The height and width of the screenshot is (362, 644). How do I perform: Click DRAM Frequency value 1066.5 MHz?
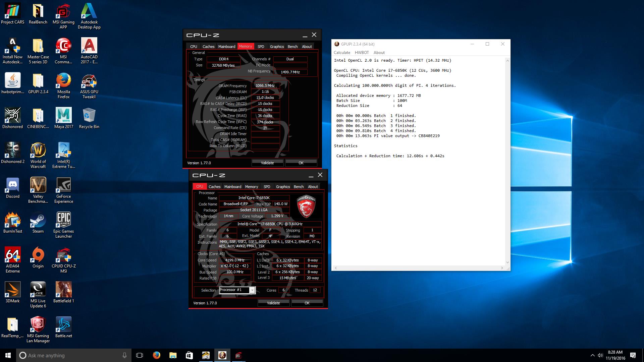pyautogui.click(x=265, y=86)
